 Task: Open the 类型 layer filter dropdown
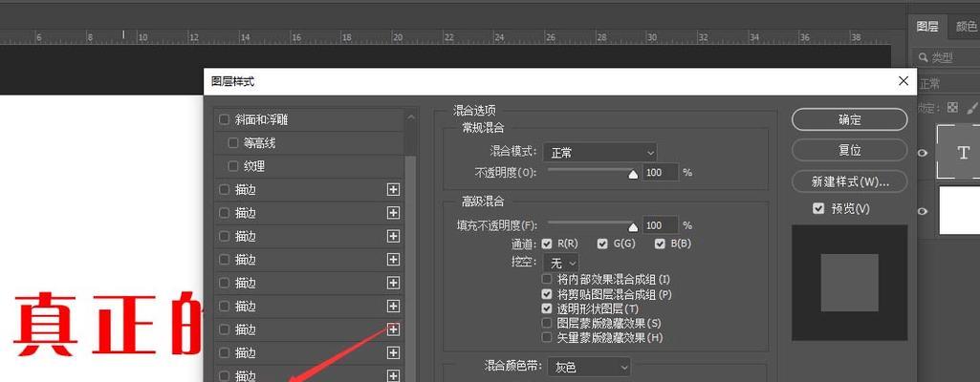pyautogui.click(x=947, y=57)
